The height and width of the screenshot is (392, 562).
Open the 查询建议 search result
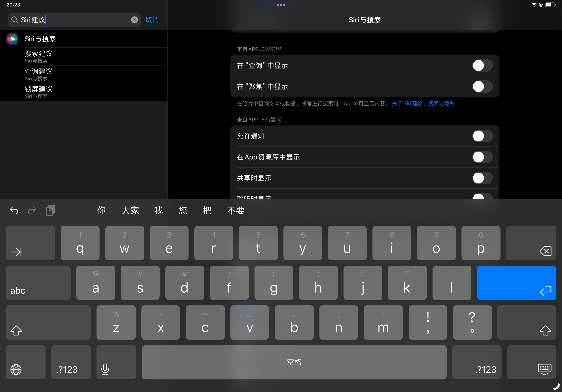[x=84, y=74]
